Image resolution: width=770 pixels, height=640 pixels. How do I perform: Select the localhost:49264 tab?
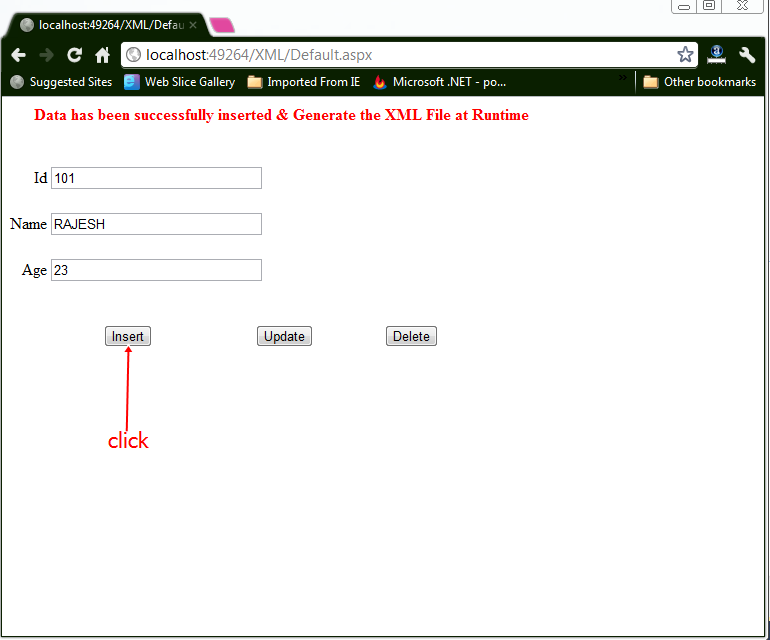pyautogui.click(x=110, y=25)
